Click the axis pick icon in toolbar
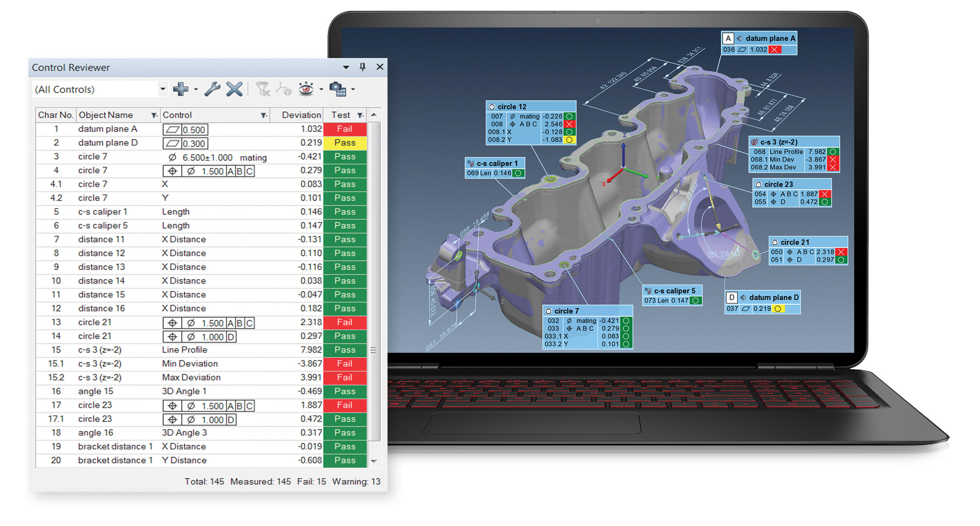The width and height of the screenshot is (980, 526). tap(284, 89)
